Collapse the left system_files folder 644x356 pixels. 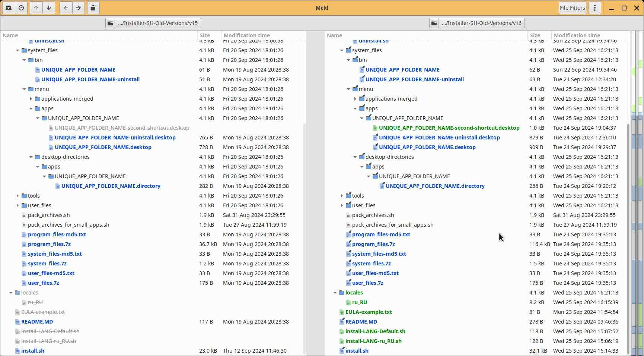click(17, 50)
